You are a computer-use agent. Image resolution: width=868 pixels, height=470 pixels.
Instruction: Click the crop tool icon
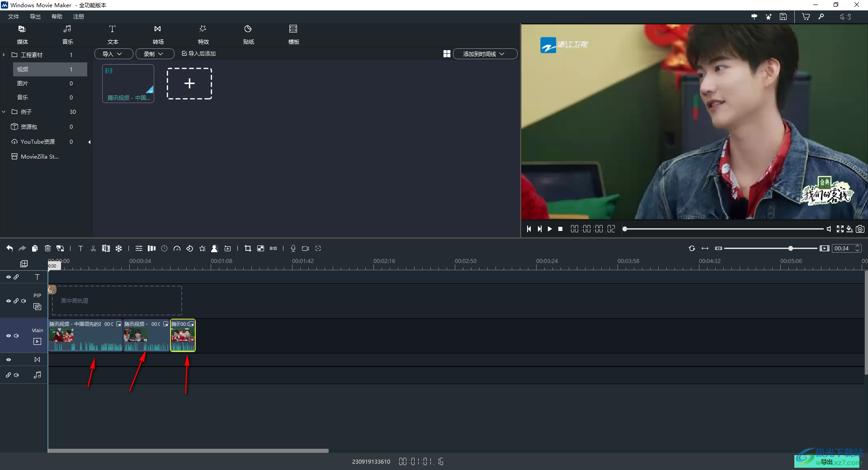(248, 248)
